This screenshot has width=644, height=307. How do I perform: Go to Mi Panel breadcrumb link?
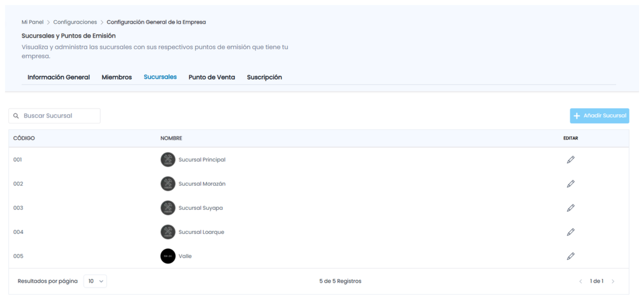(x=32, y=22)
